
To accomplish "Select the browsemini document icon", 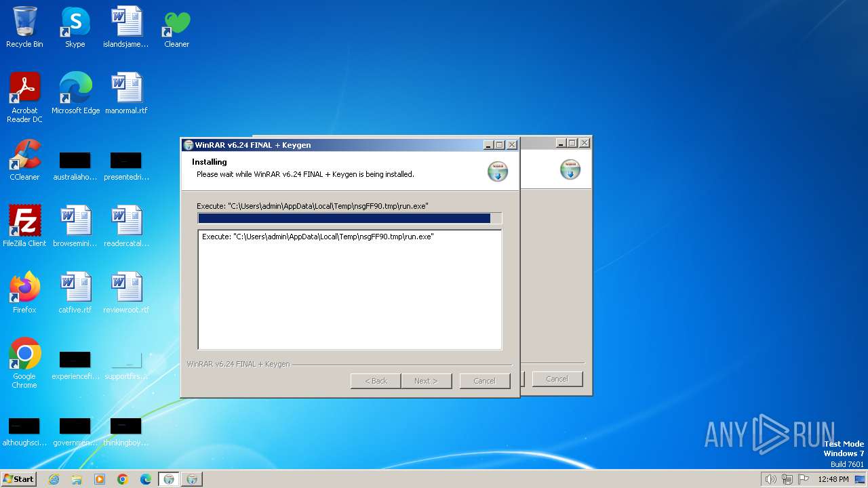I will (75, 226).
